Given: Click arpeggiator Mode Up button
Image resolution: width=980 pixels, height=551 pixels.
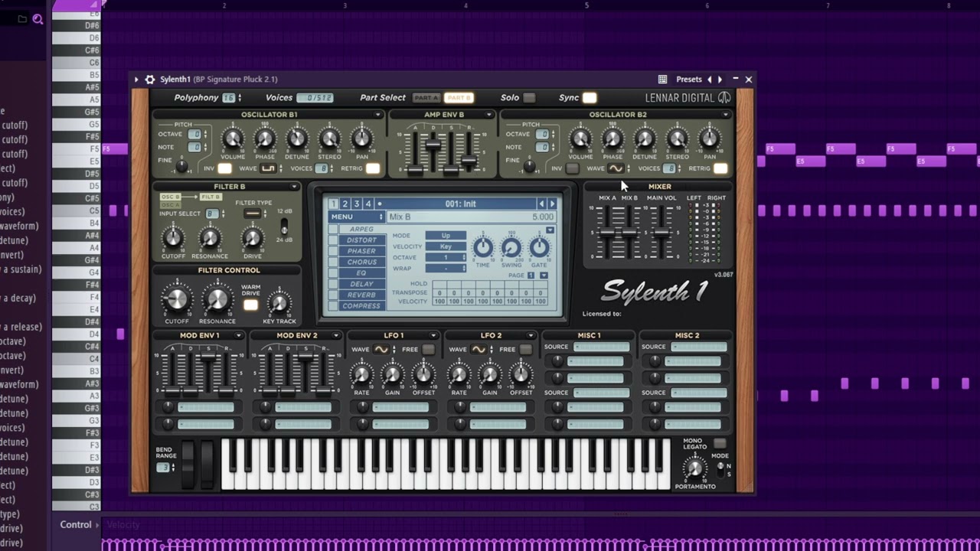Looking at the screenshot, I should [x=446, y=236].
